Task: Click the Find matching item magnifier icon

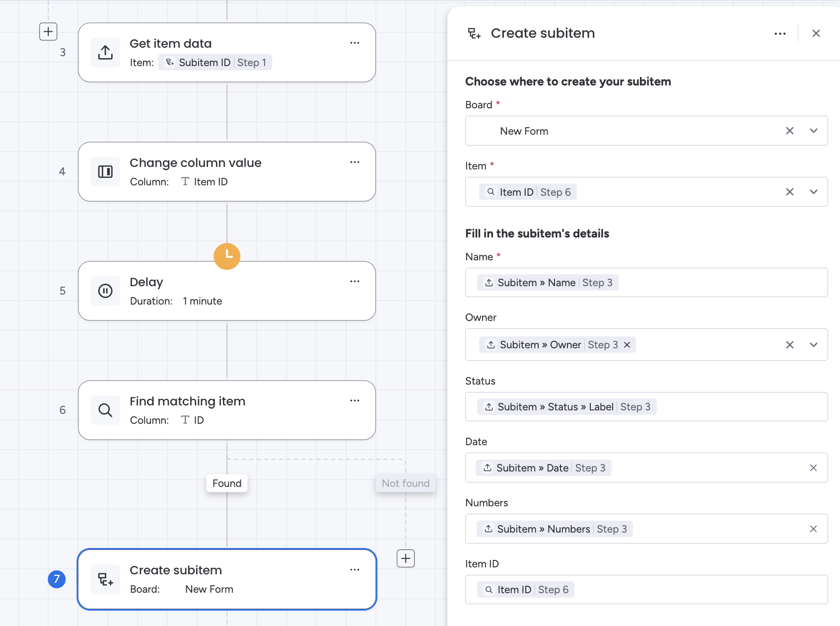Action: pos(105,410)
